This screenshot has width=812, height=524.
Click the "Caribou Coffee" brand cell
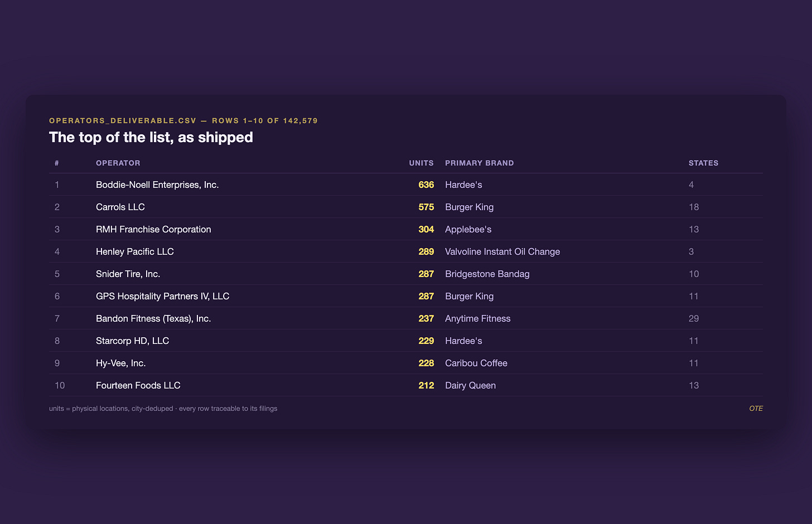click(476, 363)
